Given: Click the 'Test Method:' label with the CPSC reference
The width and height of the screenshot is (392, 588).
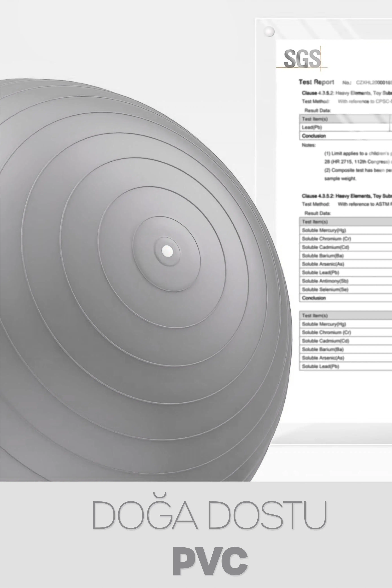Looking at the screenshot, I should [x=316, y=101].
